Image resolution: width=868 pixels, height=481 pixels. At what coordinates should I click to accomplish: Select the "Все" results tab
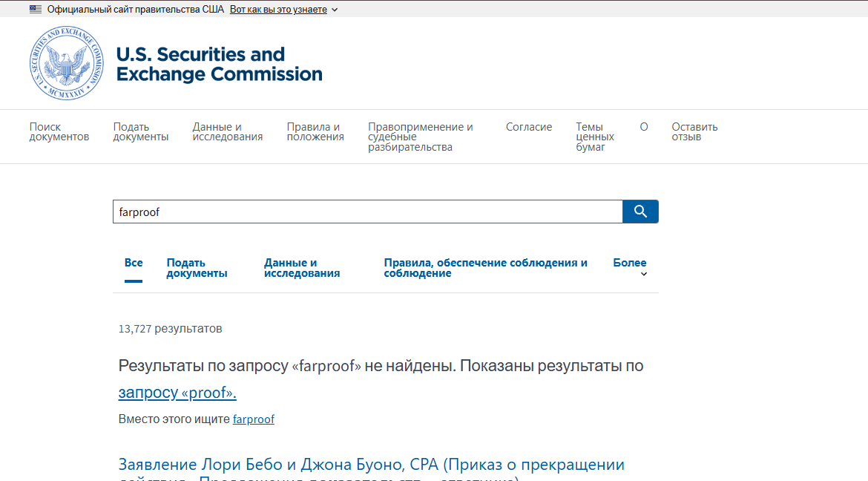point(134,263)
